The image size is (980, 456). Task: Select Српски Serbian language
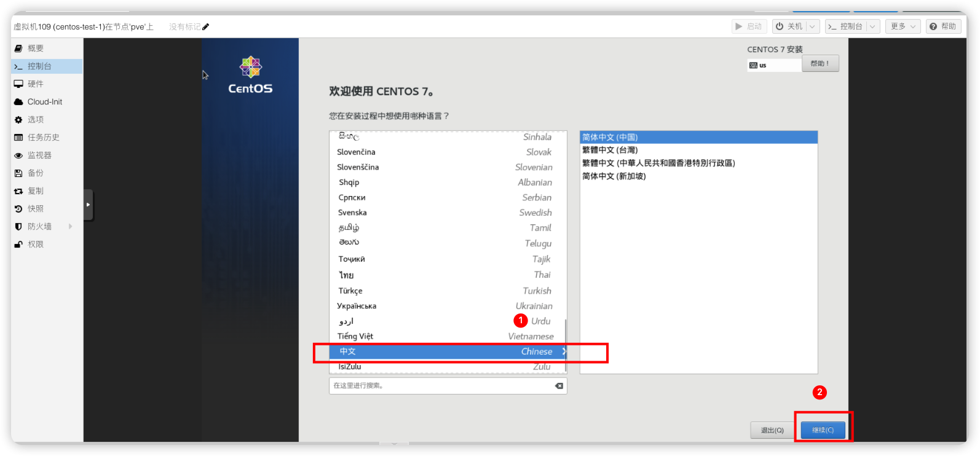pos(448,198)
